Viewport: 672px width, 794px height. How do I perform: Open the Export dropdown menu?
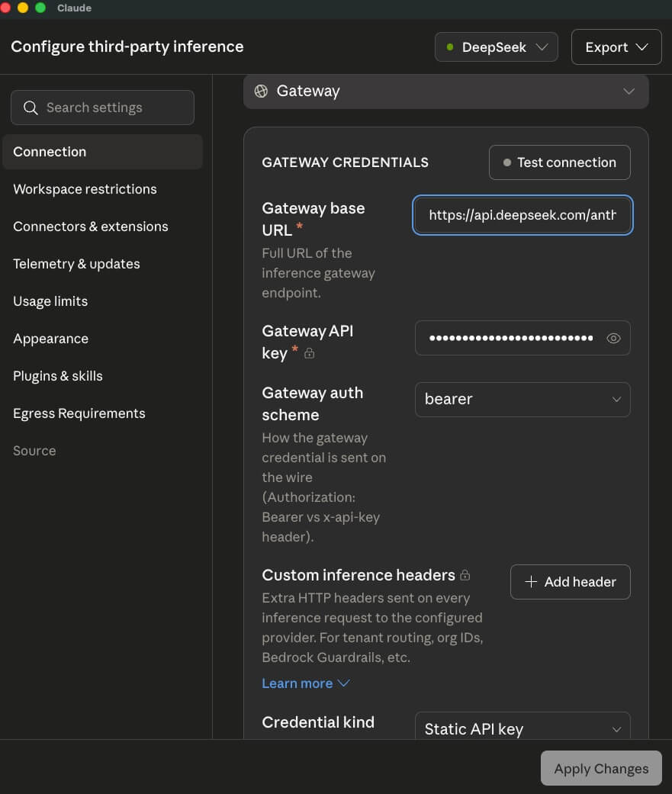pyautogui.click(x=616, y=47)
